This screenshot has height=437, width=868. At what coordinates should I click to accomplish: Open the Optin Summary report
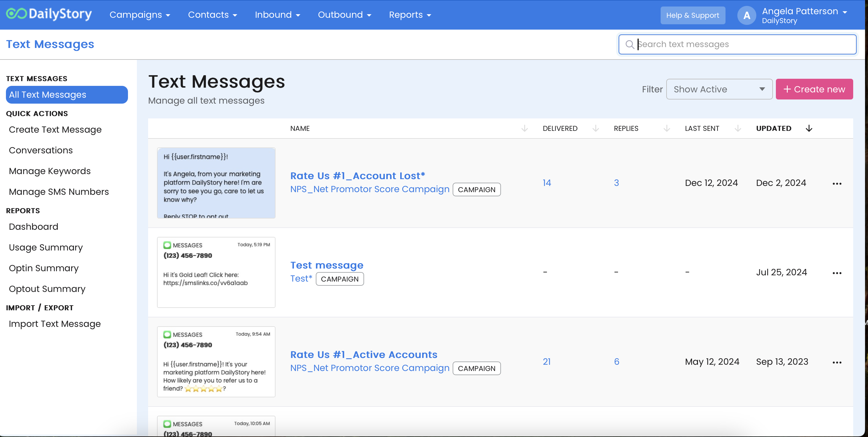pyautogui.click(x=44, y=268)
